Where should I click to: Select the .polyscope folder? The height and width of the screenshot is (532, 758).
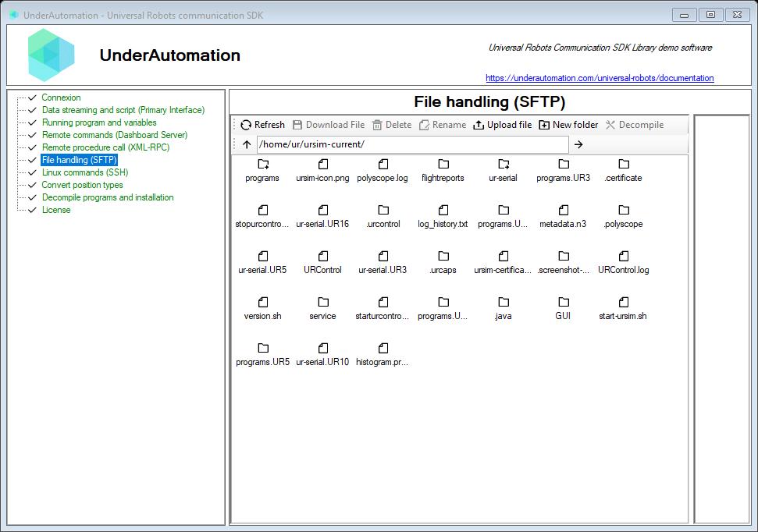pos(624,217)
